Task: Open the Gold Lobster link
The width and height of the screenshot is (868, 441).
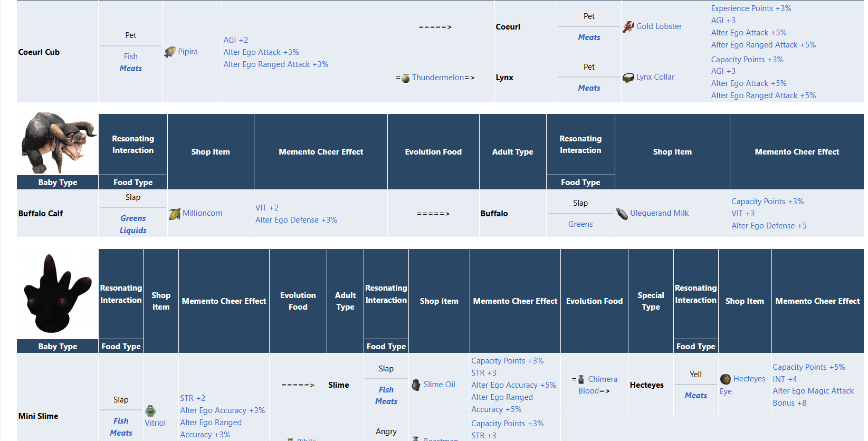Action: click(x=659, y=26)
